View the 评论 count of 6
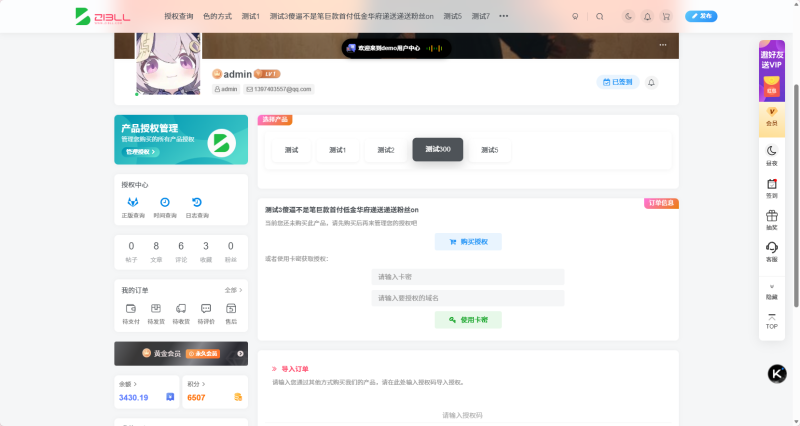This screenshot has height=426, width=800. point(181,252)
